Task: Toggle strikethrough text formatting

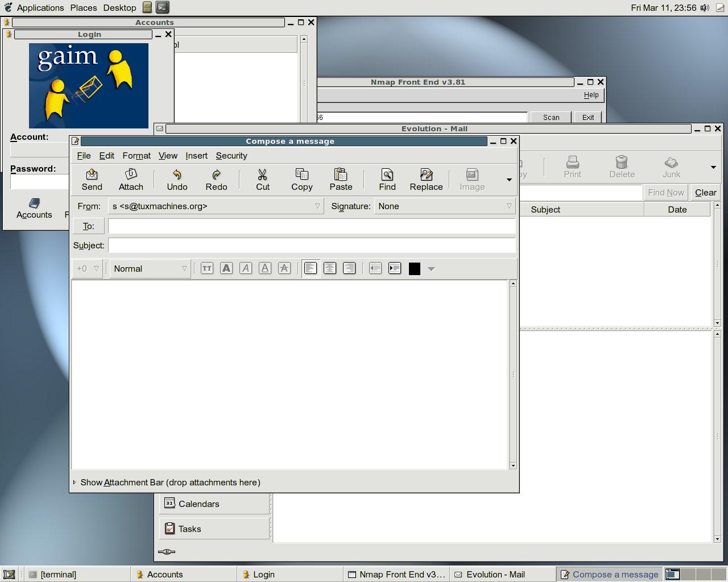Action: 284,268
